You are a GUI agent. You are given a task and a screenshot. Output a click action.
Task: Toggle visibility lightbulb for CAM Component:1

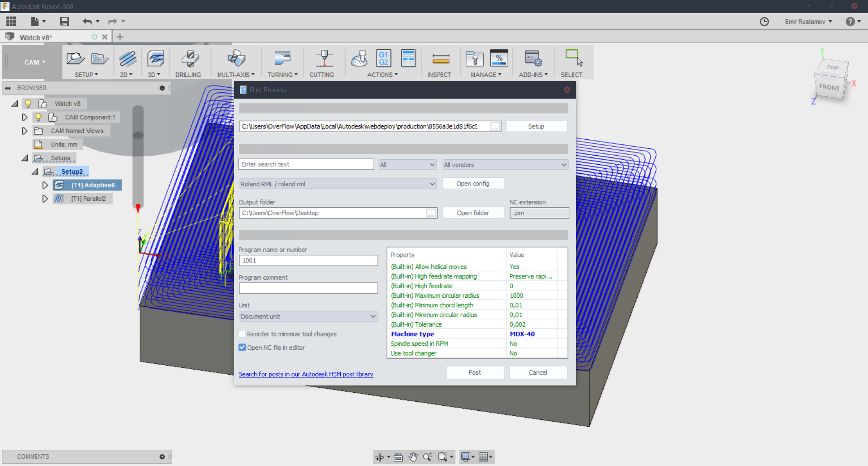[38, 117]
